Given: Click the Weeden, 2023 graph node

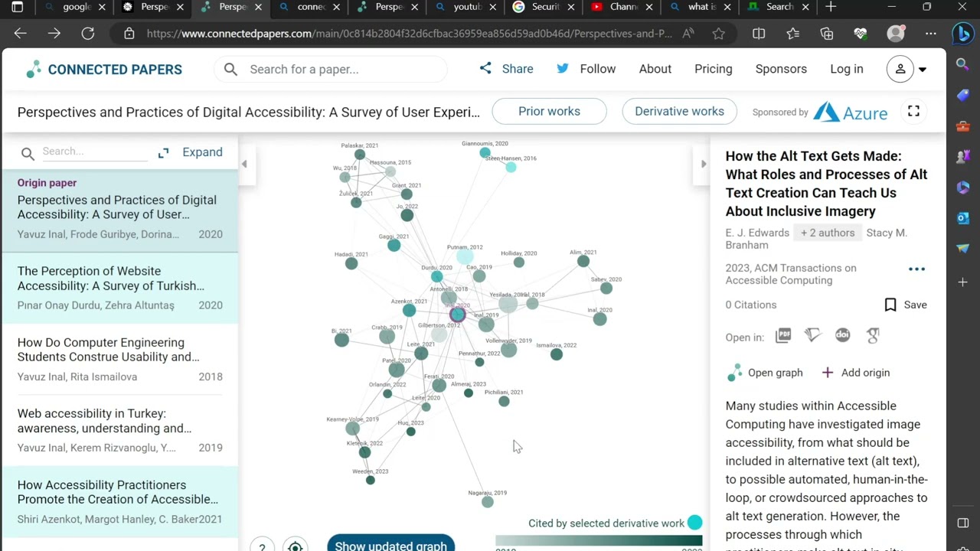Looking at the screenshot, I should coord(371,480).
